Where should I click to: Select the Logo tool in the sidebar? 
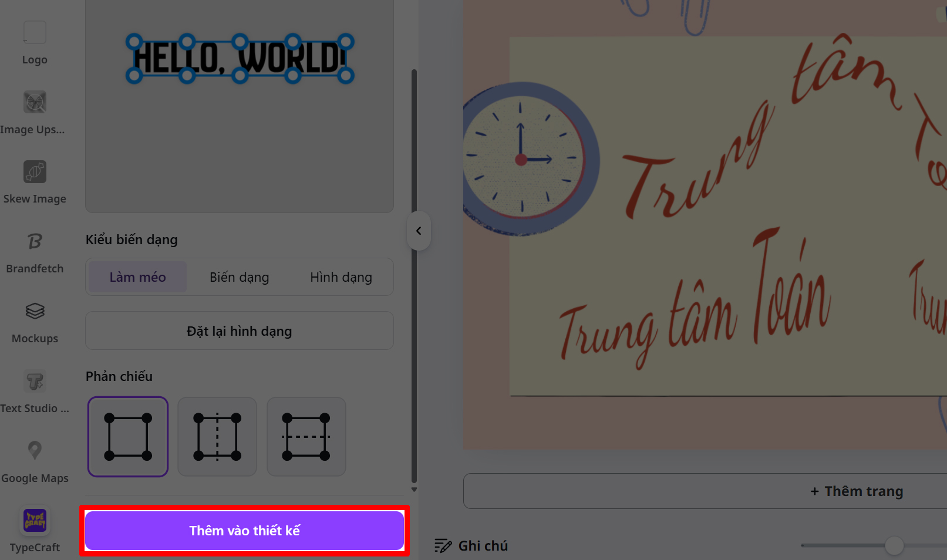pos(35,41)
